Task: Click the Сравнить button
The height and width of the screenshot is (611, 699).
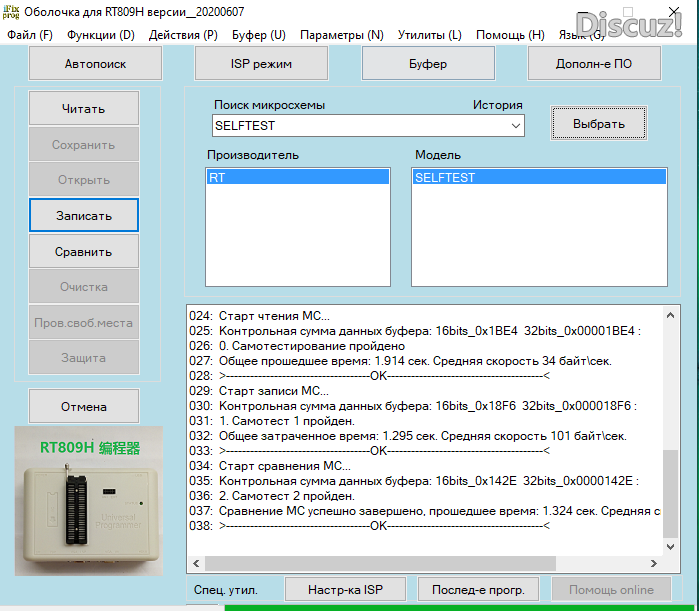Action: point(83,252)
